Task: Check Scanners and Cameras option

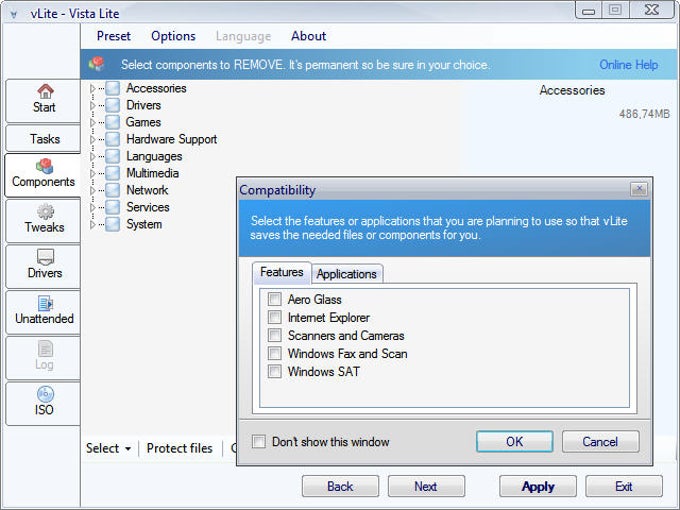Action: point(274,335)
